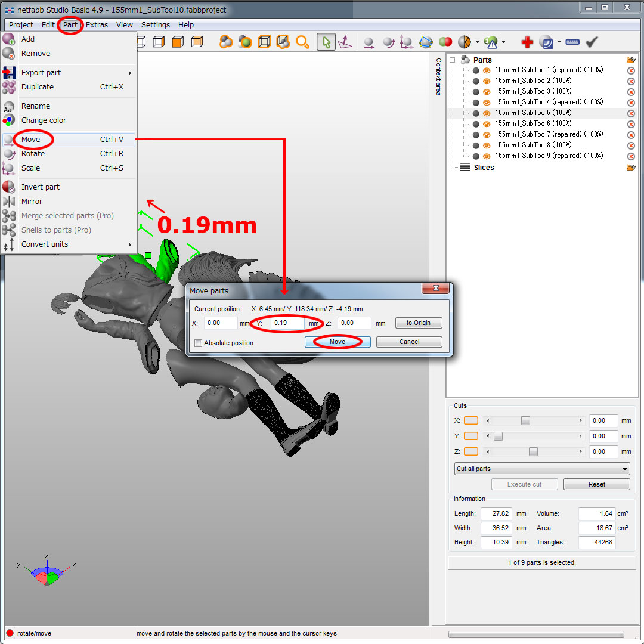This screenshot has height=644, width=644.
Task: Click the zoom to all parts spheres icon
Action: pos(226,42)
